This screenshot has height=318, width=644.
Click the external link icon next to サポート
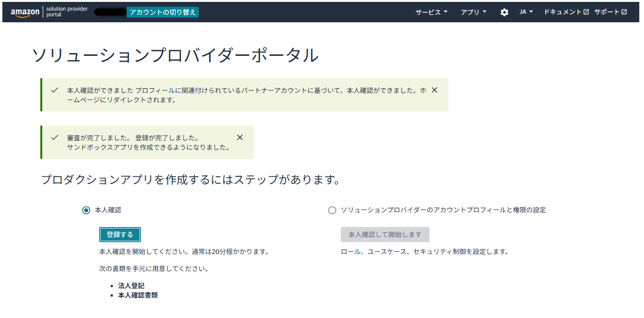[x=624, y=12]
